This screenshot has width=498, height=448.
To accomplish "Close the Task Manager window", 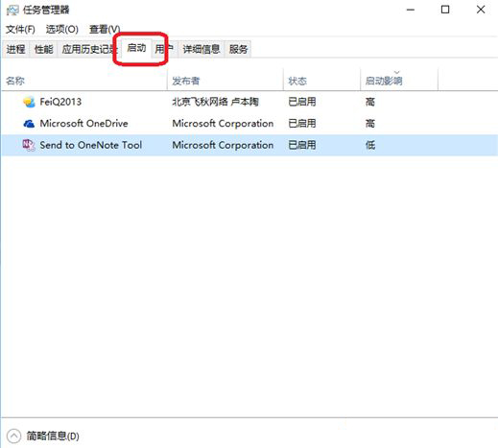I will 481,10.
